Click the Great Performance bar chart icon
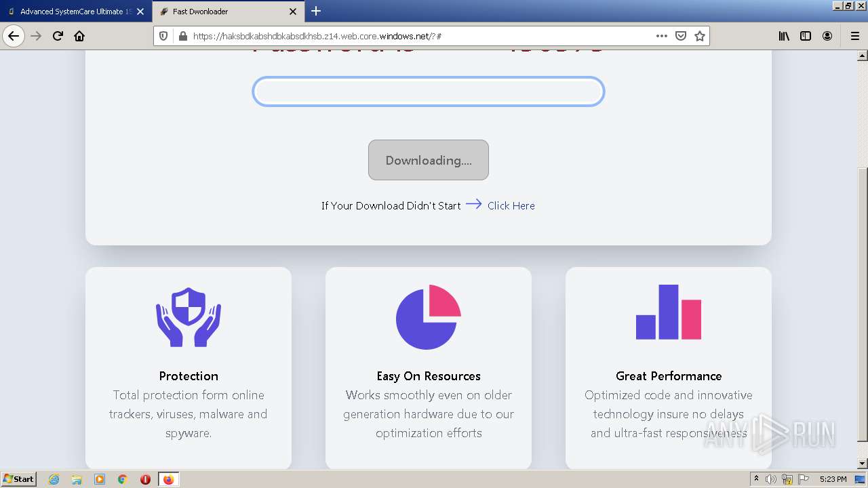The height and width of the screenshot is (488, 868). coord(669,312)
